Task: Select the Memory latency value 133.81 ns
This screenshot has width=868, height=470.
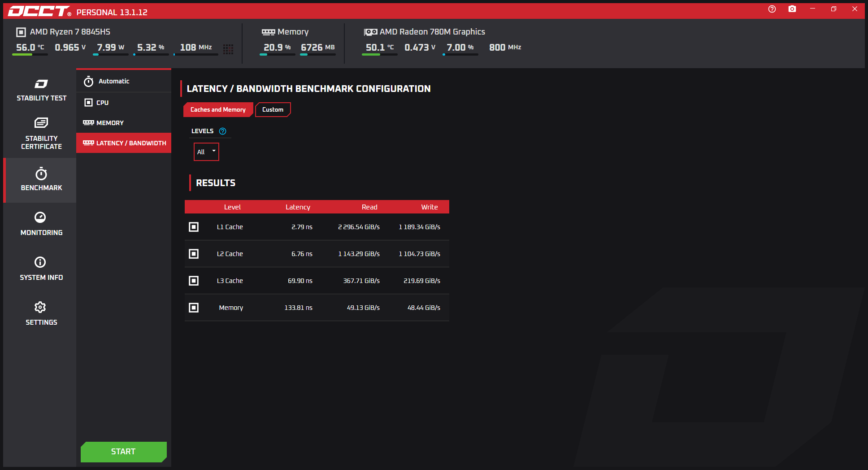Action: (298, 308)
